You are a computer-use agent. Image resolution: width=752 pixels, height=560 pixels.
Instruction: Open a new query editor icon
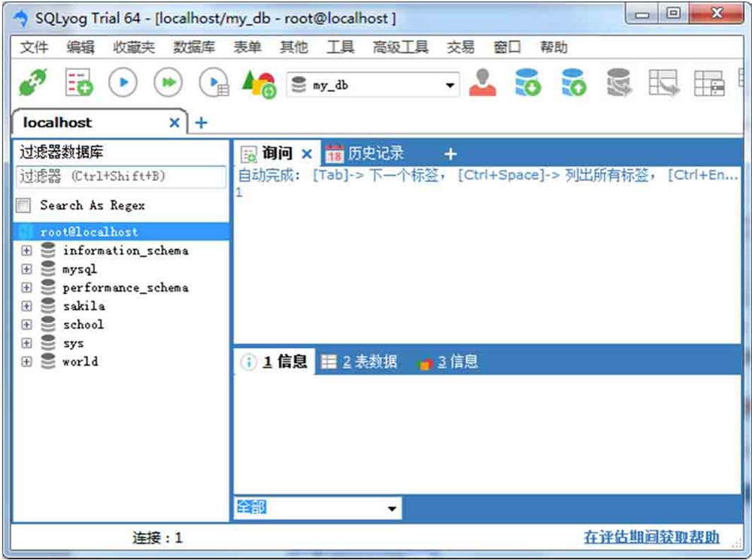[79, 83]
